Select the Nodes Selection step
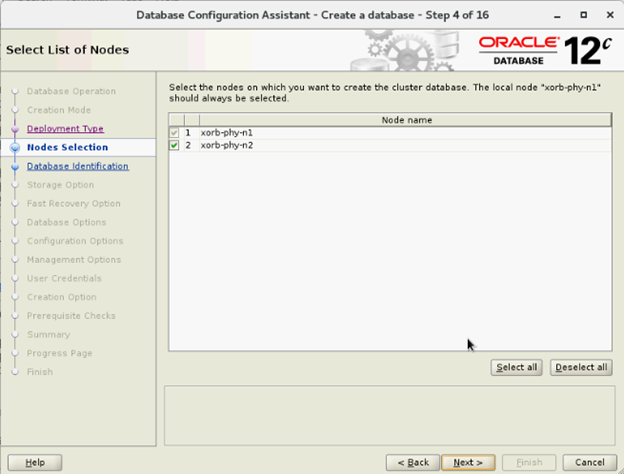This screenshot has width=624, height=474. pyautogui.click(x=68, y=147)
